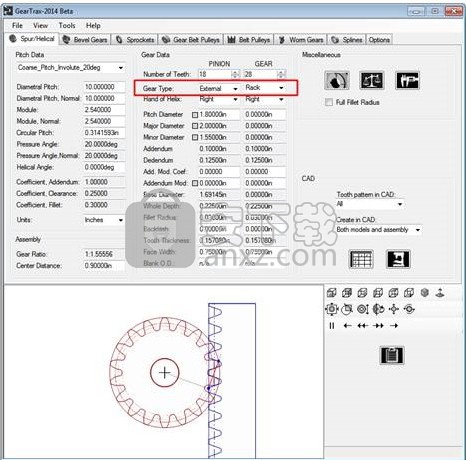Viewport: 466px width, 460px height.
Task: Click the create in CAD machine icon
Action: 398,259
